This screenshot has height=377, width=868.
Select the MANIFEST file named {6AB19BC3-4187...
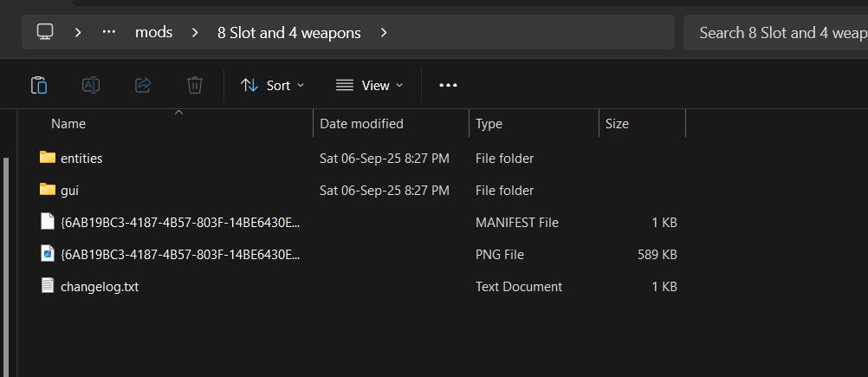point(180,223)
